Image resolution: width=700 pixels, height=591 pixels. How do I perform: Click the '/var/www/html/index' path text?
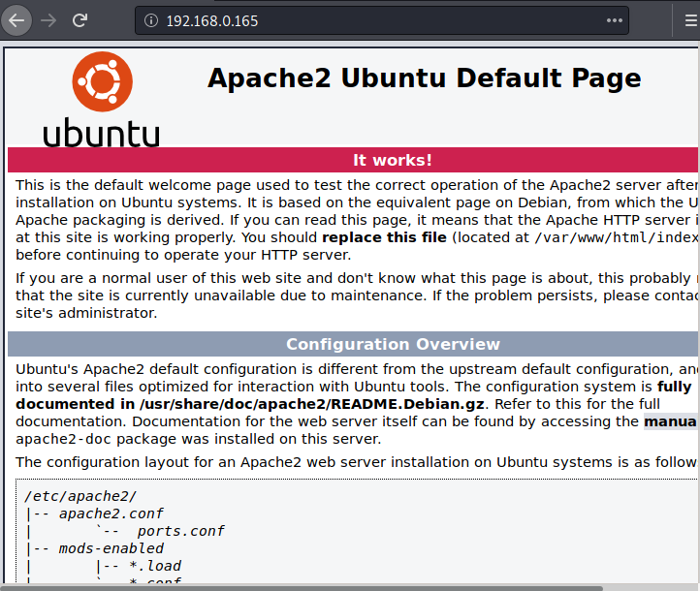pos(617,237)
